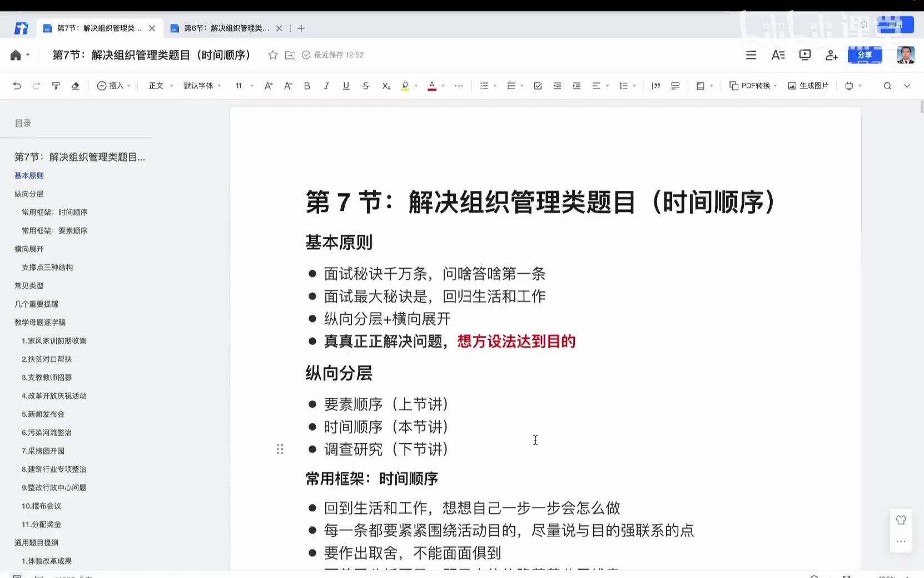The width and height of the screenshot is (924, 578).
Task: Toggle italic formatting
Action: (x=326, y=86)
